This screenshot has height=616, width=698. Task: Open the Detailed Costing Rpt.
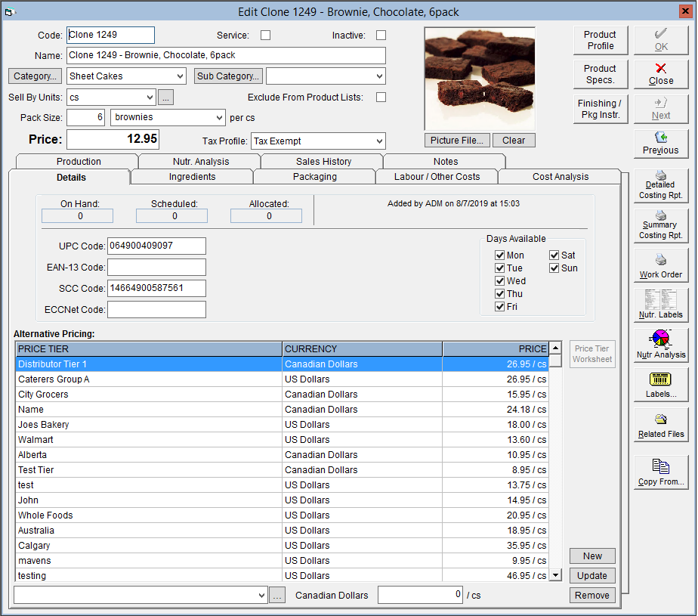(660, 184)
